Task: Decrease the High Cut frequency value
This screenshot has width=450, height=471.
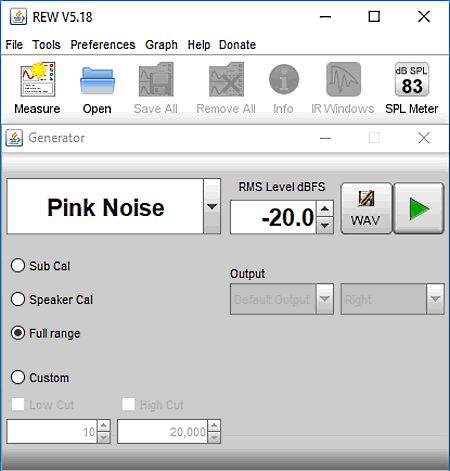Action: pos(214,437)
